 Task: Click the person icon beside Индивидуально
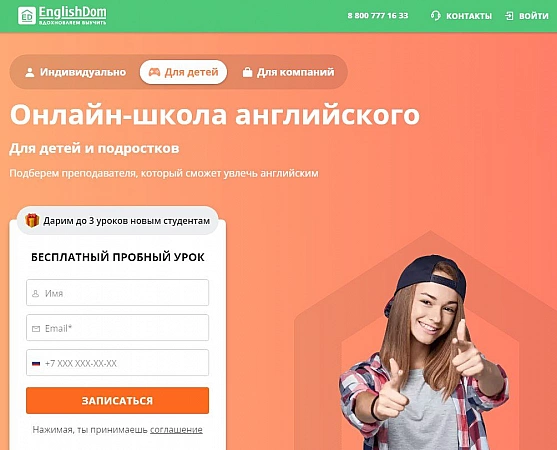30,72
